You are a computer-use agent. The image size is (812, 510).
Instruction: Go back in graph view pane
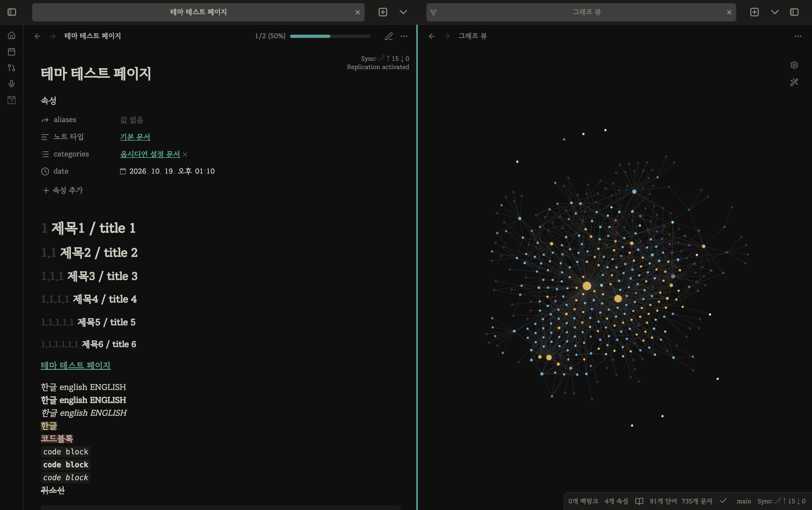point(432,36)
